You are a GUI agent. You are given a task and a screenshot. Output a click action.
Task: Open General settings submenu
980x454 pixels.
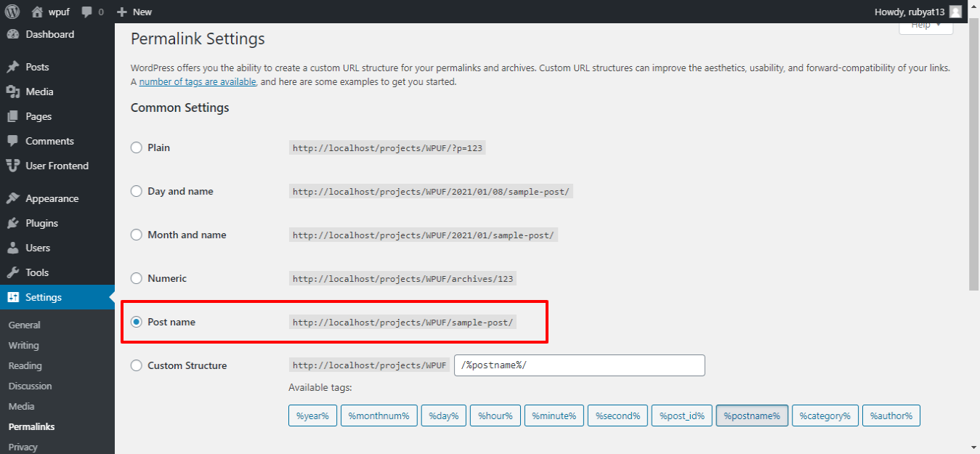click(x=24, y=325)
